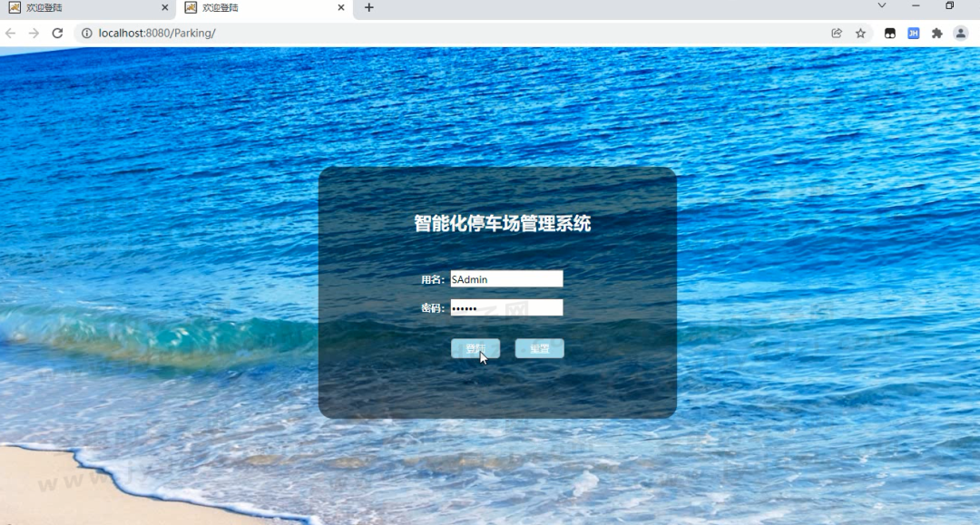Reload the page with the refresh icon

(x=57, y=33)
